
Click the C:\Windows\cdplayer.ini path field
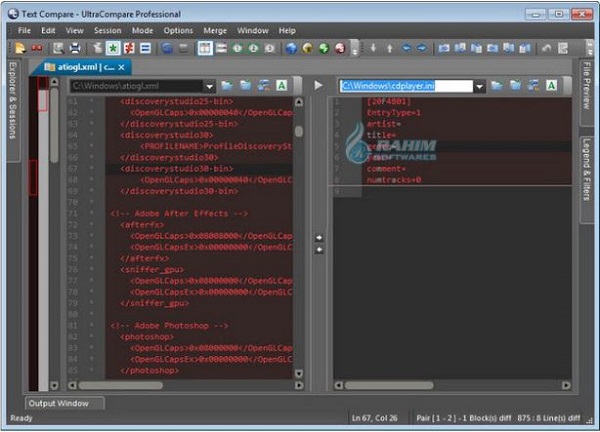[x=405, y=87]
